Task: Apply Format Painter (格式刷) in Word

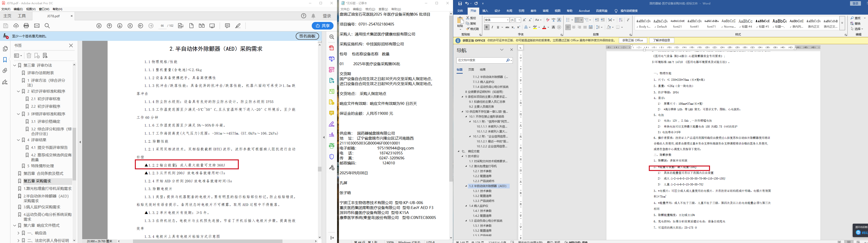Action: [x=472, y=29]
